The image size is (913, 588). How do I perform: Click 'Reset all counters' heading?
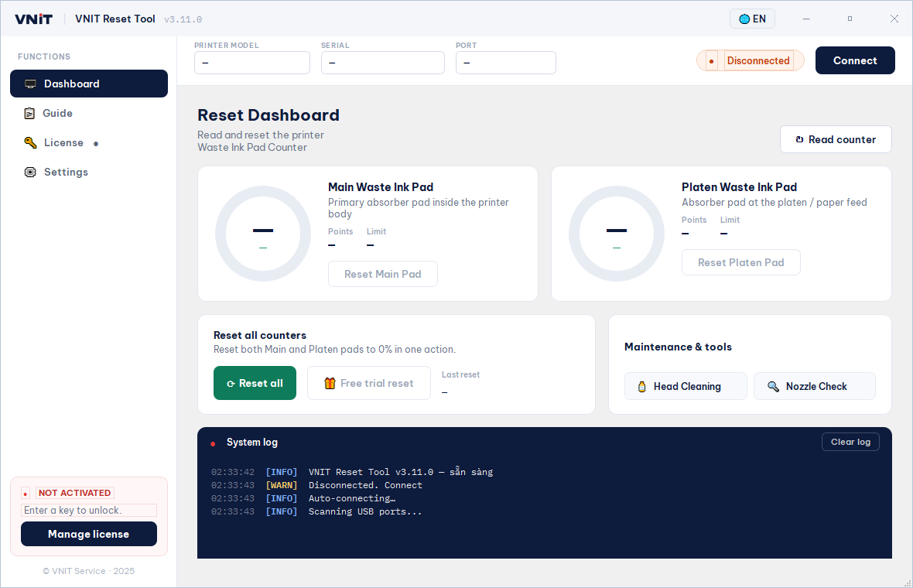(x=260, y=335)
